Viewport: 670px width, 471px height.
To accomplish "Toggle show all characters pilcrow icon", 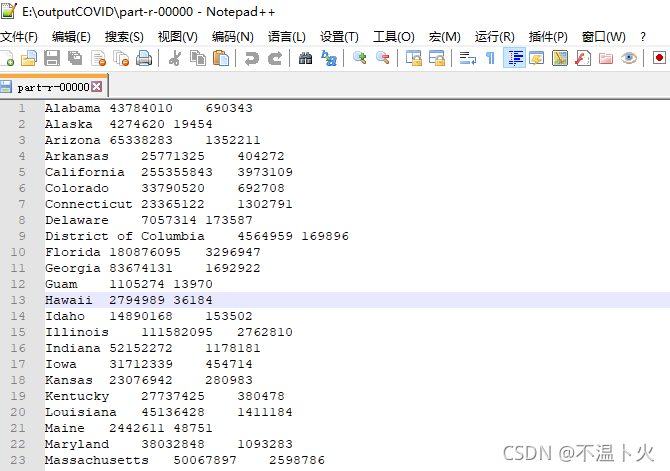I will 491,59.
